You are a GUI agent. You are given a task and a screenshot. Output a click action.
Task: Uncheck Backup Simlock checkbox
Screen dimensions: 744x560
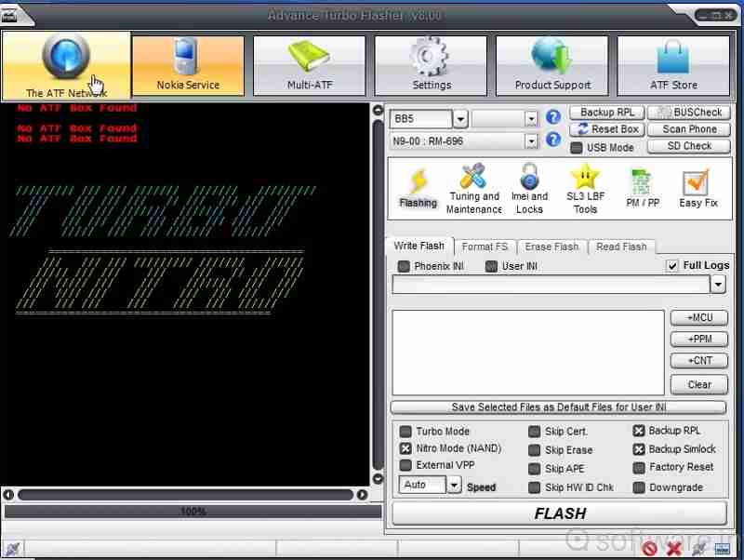click(x=639, y=449)
